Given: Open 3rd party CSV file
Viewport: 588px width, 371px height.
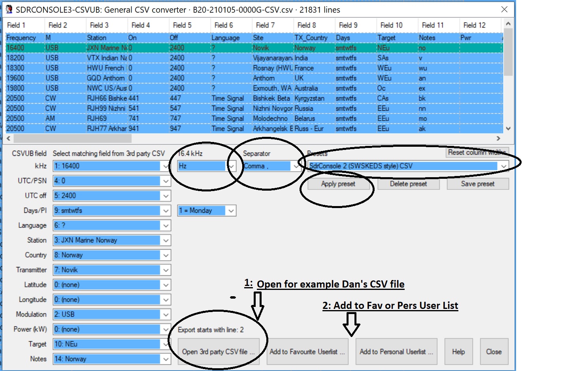Looking at the screenshot, I should (x=218, y=352).
